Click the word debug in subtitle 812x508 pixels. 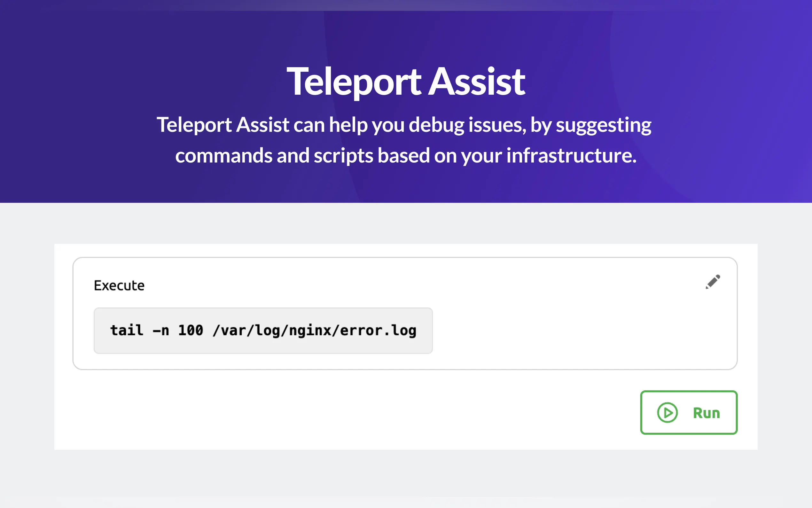[x=436, y=125]
